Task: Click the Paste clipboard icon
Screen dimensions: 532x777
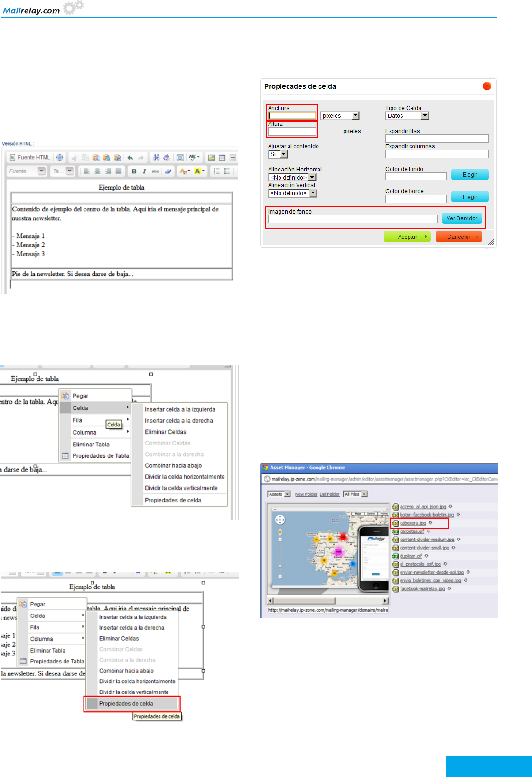Action: (96, 158)
